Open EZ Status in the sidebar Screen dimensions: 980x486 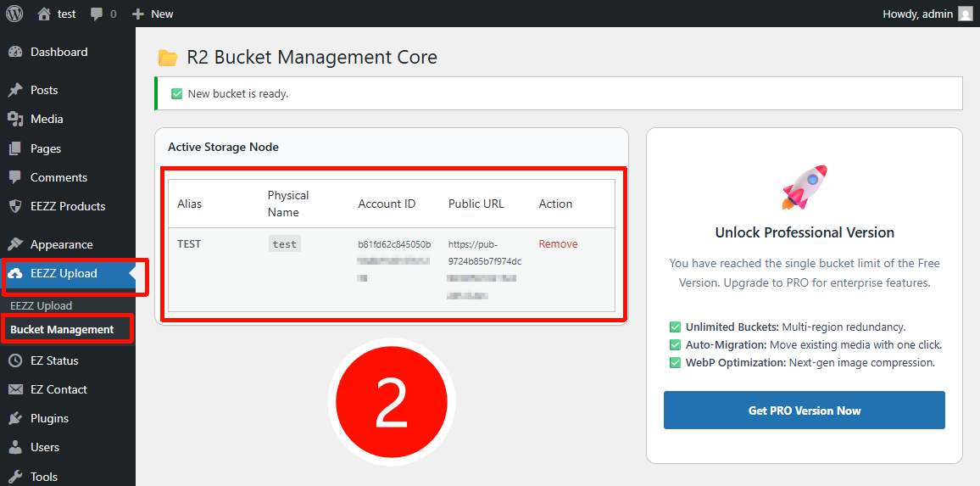[54, 360]
